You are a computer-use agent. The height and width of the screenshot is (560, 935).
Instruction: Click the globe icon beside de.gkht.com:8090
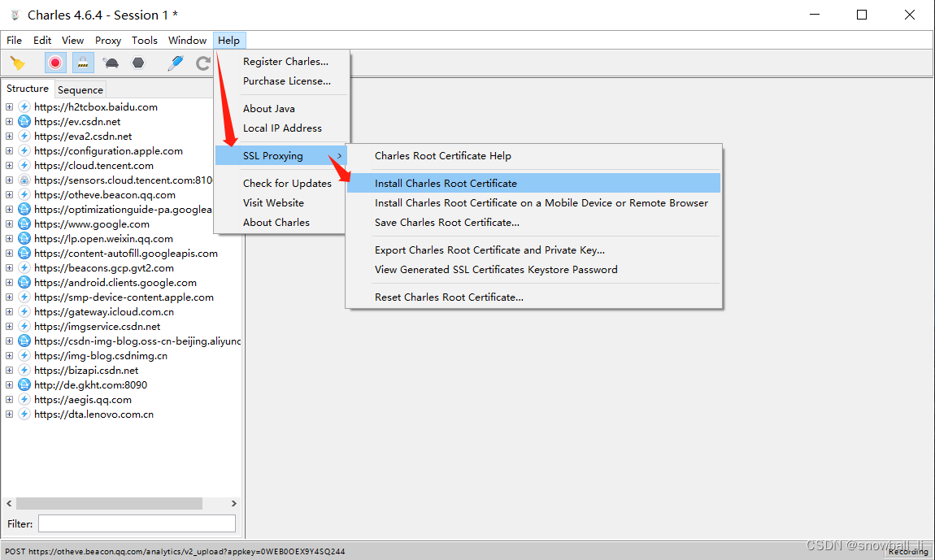pos(24,384)
